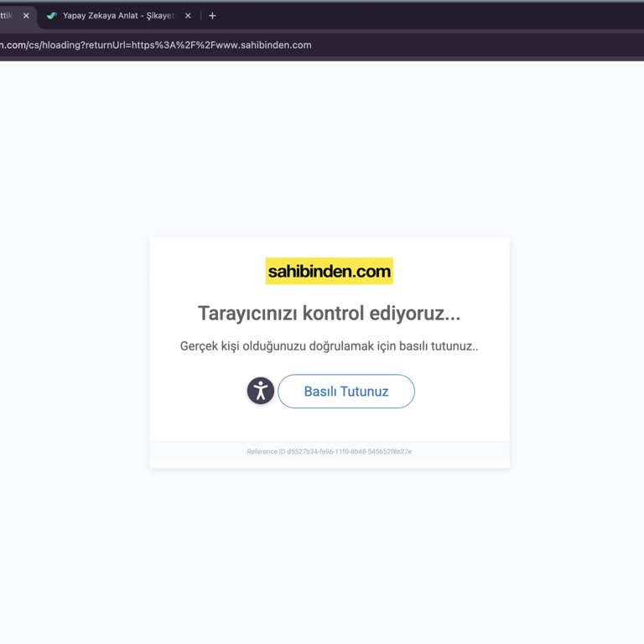Click the Basılı Tutunuz verification button
644x644 pixels.
coord(345,391)
